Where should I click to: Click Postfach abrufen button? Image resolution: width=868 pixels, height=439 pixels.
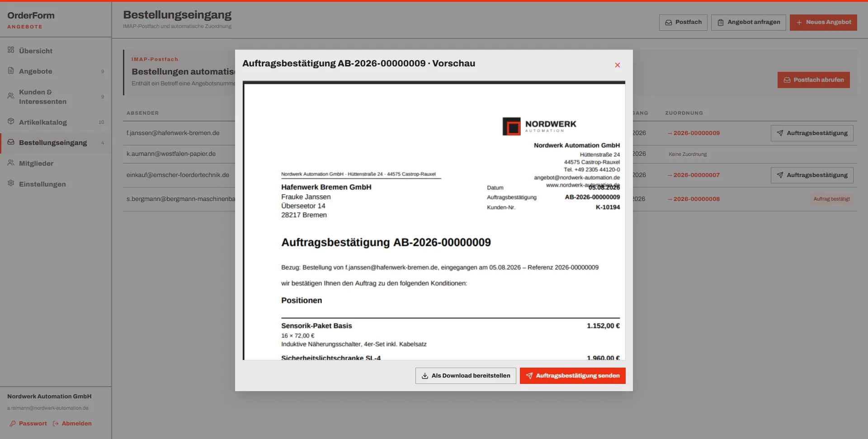(x=813, y=80)
